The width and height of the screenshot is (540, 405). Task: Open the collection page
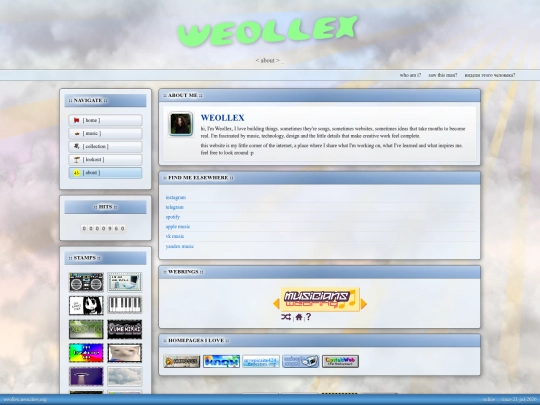point(105,146)
